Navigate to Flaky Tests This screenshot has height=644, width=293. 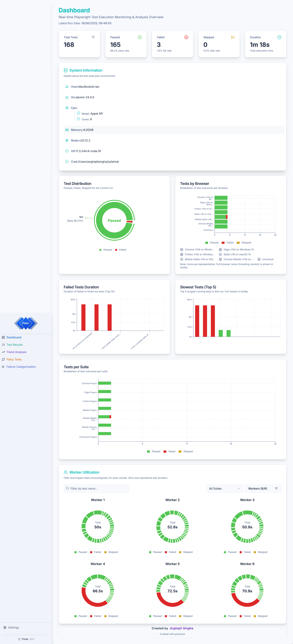point(14,359)
